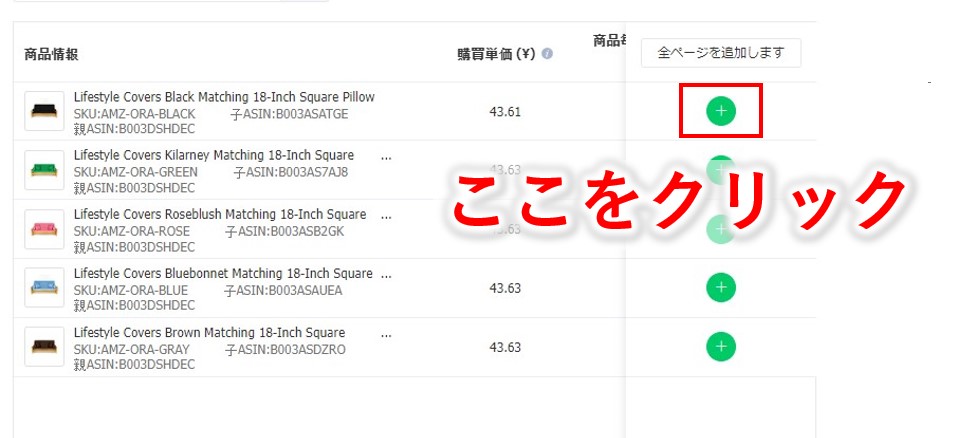Select the blue Bluebonnet sofa thumbnail
The width and height of the screenshot is (964, 438).
coord(44,288)
